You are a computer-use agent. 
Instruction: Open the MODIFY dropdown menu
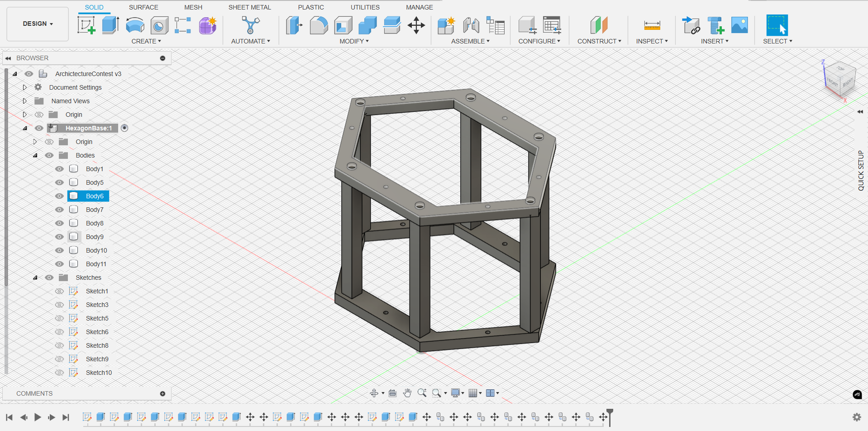(x=354, y=41)
